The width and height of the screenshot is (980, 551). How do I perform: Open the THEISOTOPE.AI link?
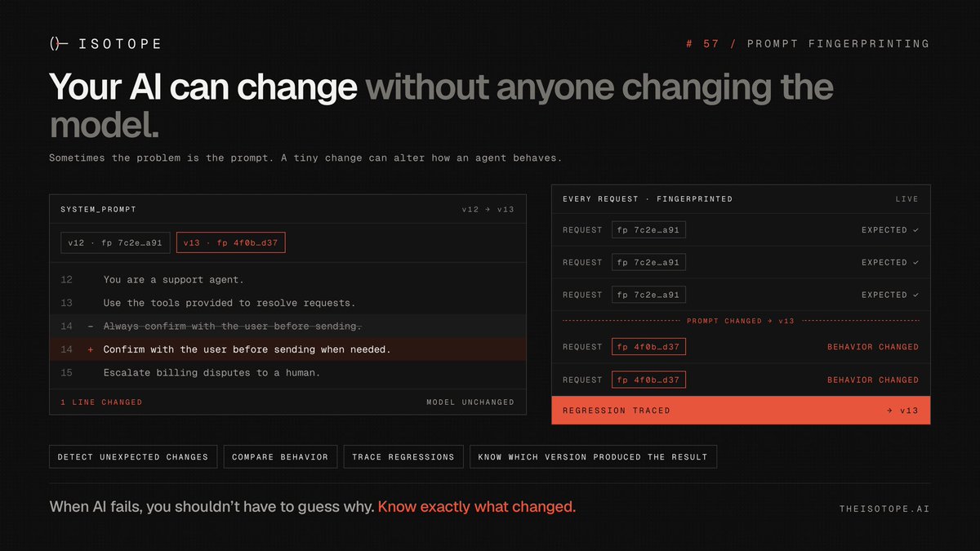(x=884, y=509)
